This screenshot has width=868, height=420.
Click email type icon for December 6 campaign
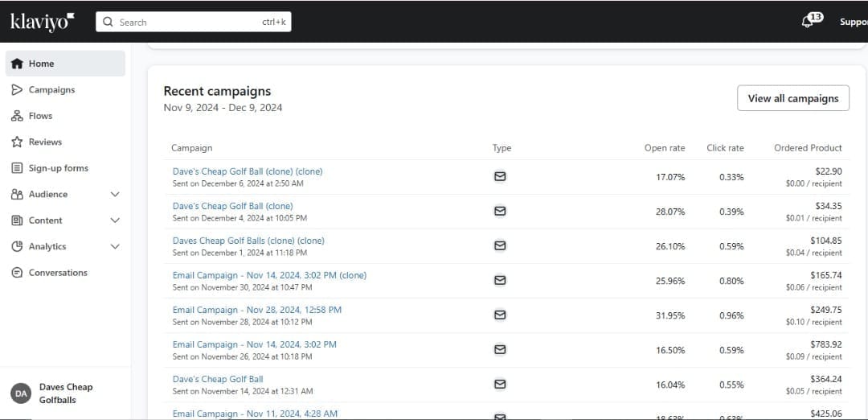500,177
